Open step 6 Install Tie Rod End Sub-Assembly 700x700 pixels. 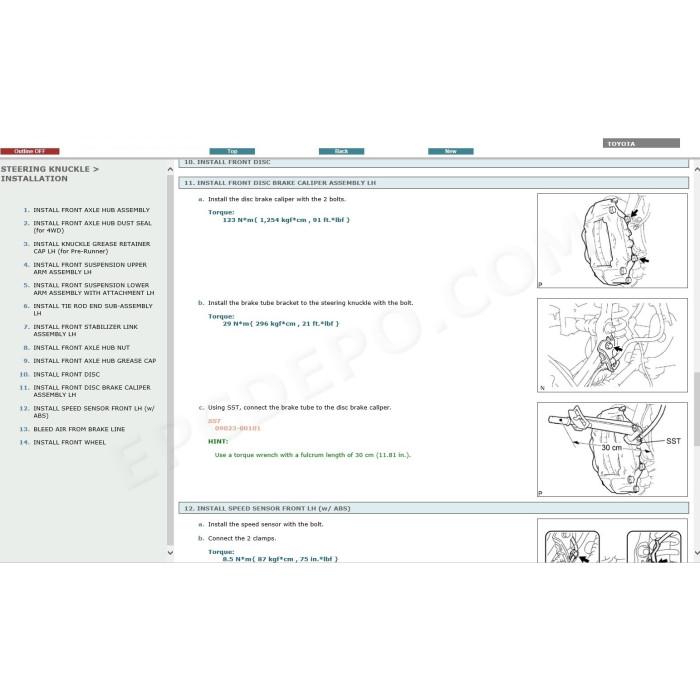[x=93, y=310]
